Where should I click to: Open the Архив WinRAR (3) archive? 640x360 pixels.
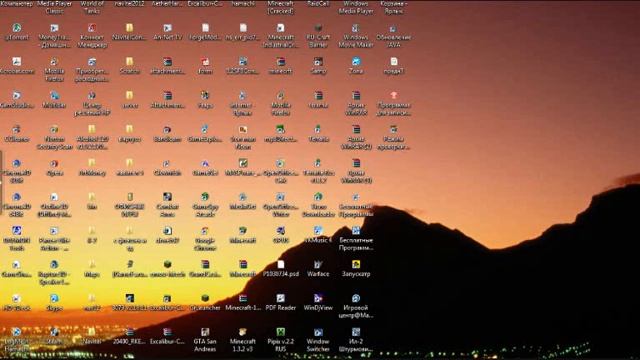356,163
